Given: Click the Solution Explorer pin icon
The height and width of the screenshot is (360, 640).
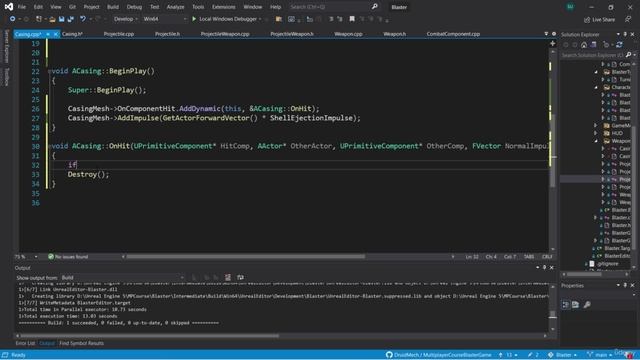Looking at the screenshot, I should [x=625, y=34].
